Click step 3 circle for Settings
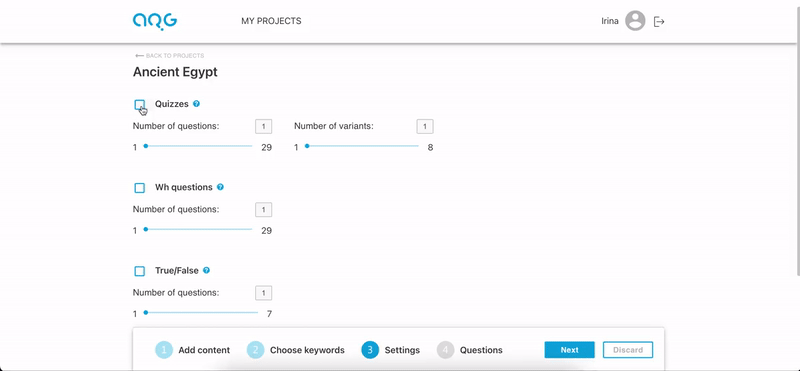This screenshot has width=800, height=371. pyautogui.click(x=370, y=350)
